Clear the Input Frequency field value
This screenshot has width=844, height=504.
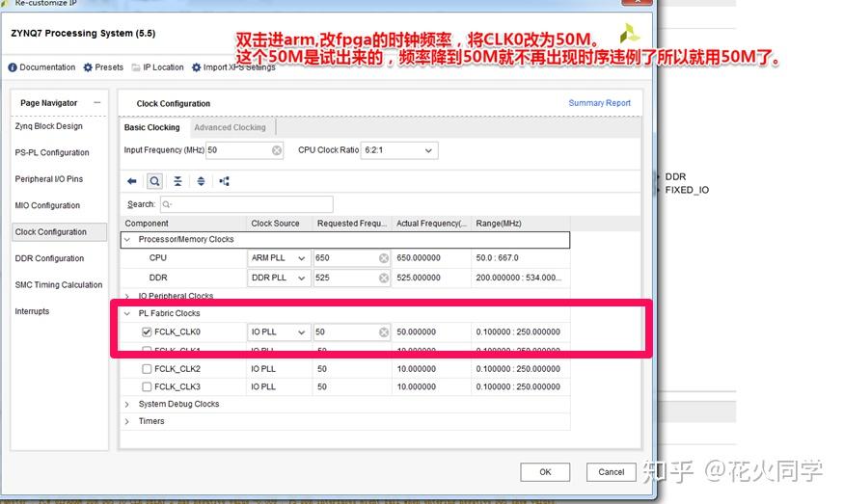point(277,150)
